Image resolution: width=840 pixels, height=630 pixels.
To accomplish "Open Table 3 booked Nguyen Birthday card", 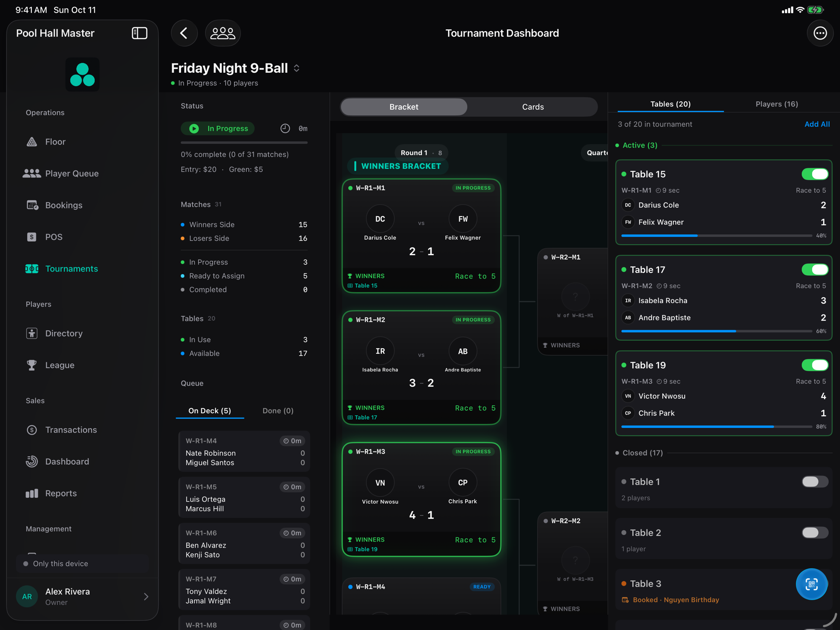I will pos(723,590).
